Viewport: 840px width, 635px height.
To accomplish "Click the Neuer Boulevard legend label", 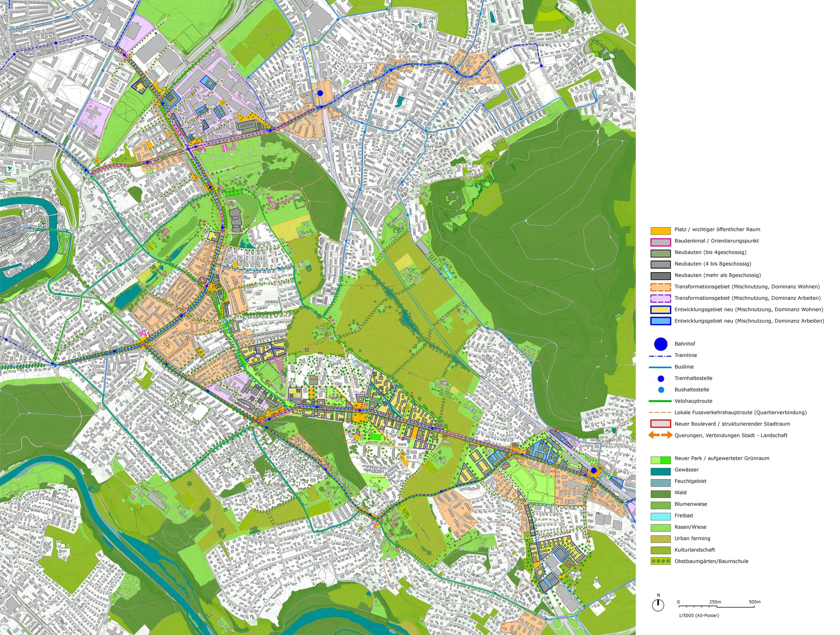I will (x=731, y=424).
